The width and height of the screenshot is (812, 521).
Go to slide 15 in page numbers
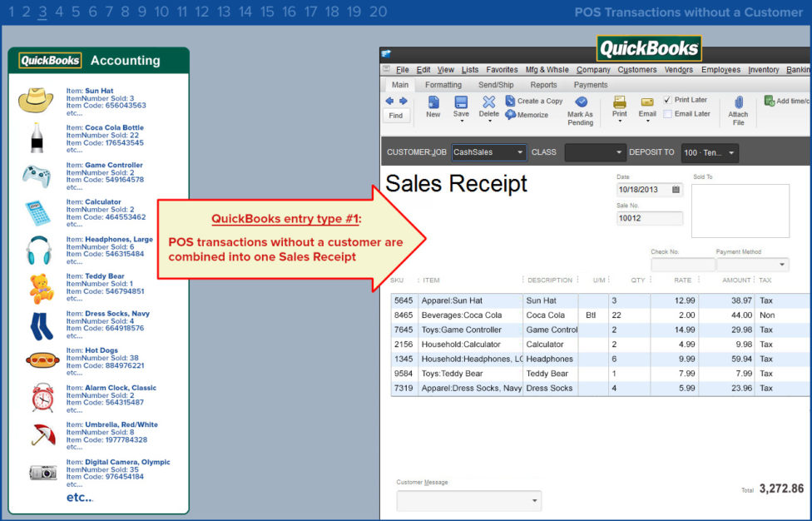tap(267, 12)
